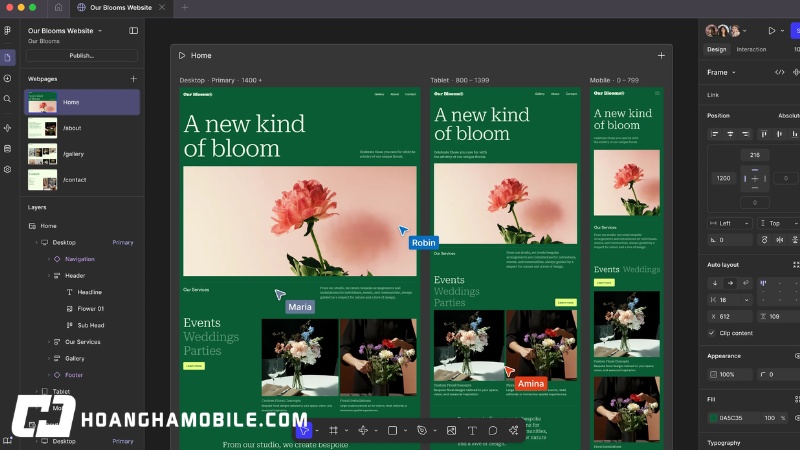Select the Frame tool in bottom toolbar
The width and height of the screenshot is (800, 450).
point(333,431)
